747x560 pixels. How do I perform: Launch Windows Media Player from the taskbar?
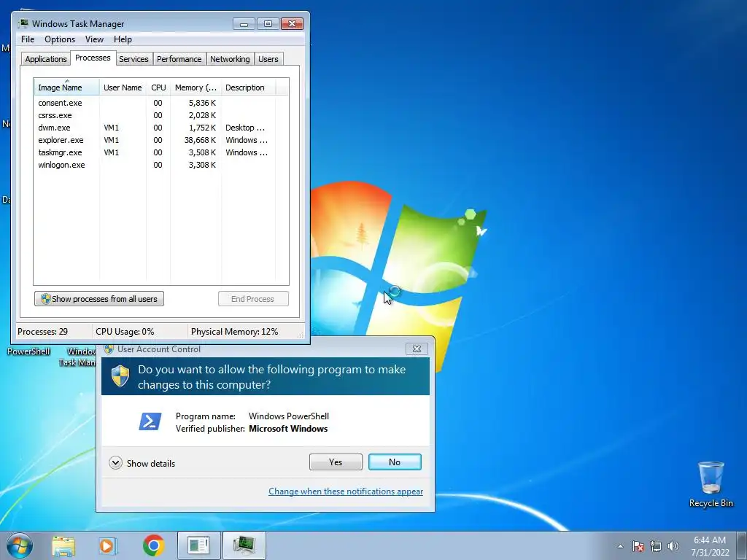tap(108, 545)
